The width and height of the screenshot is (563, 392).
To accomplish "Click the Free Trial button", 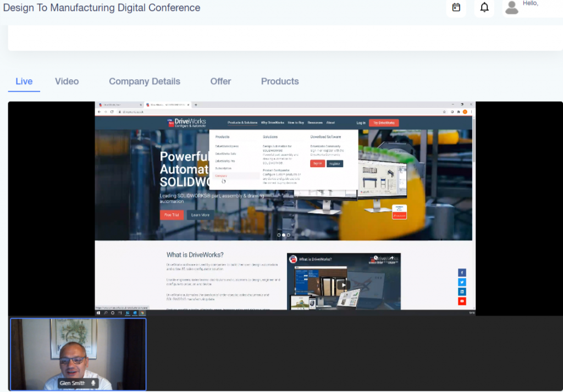I will pyautogui.click(x=172, y=215).
